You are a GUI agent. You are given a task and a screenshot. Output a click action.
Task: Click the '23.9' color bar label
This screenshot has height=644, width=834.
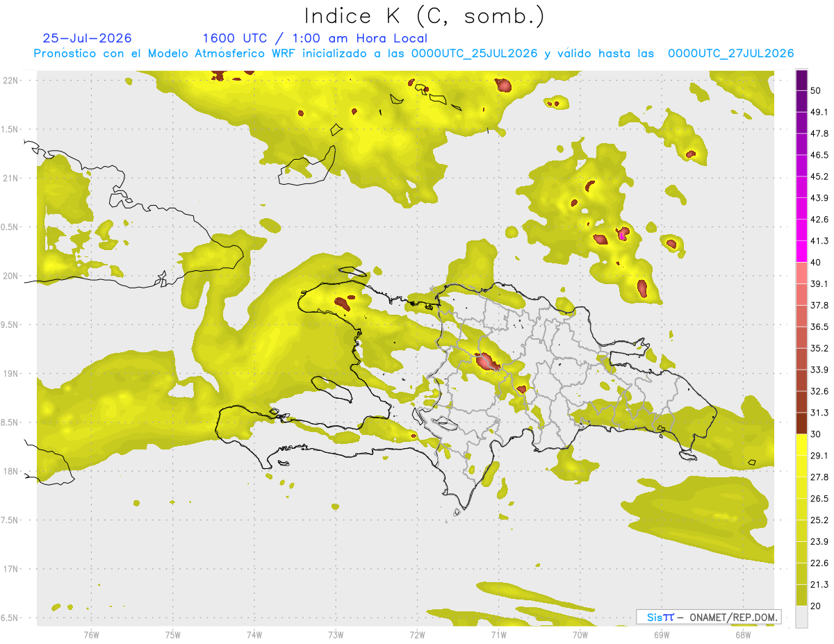tap(819, 542)
